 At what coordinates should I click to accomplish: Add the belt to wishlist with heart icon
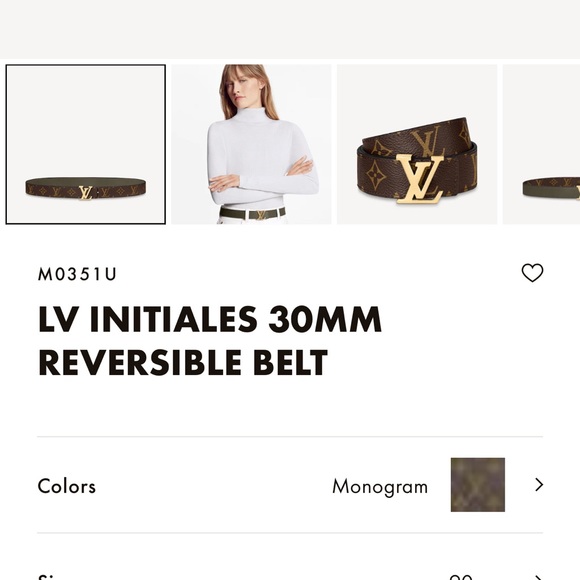[x=532, y=273]
